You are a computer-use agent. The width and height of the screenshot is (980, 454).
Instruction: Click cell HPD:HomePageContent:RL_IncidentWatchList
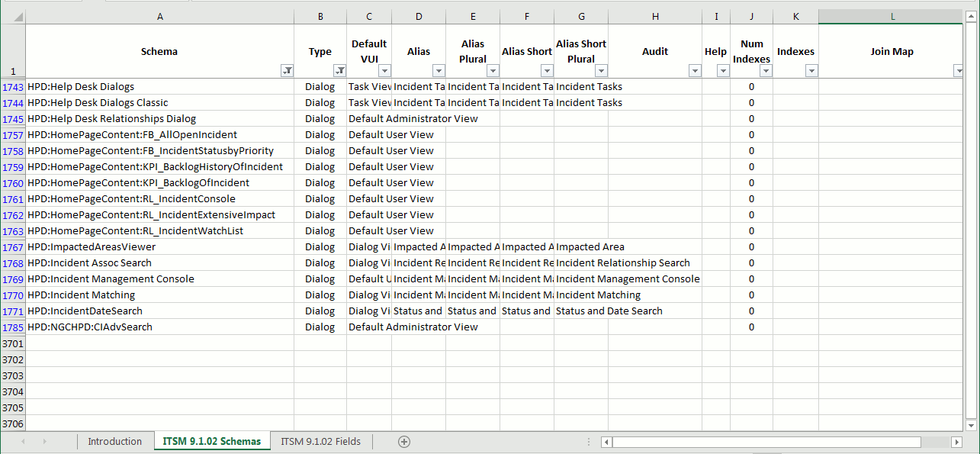[x=159, y=231]
